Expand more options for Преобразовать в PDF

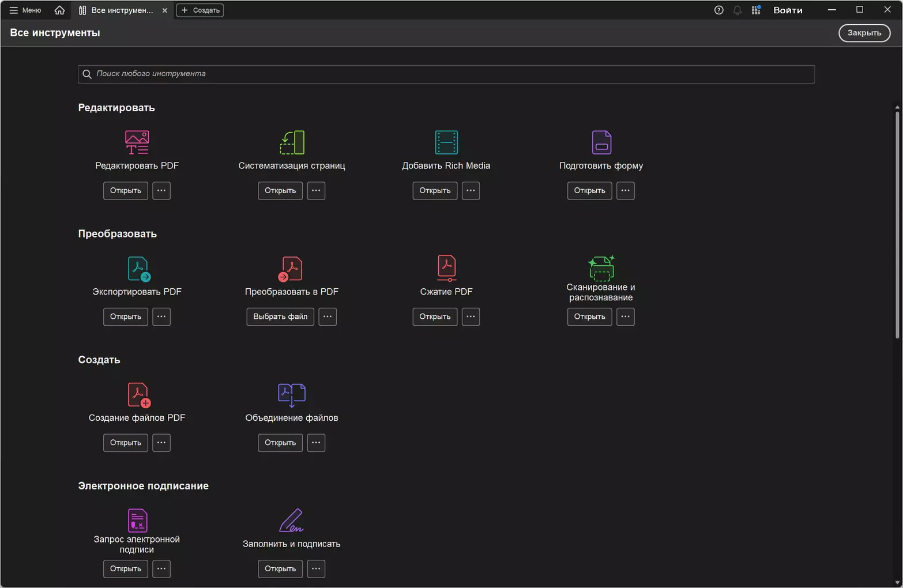328,316
